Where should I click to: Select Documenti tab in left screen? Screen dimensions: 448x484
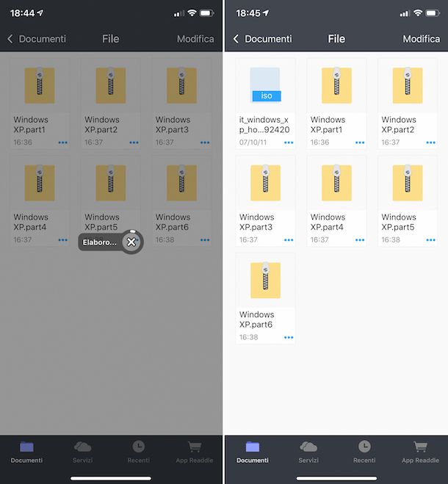[x=27, y=452]
